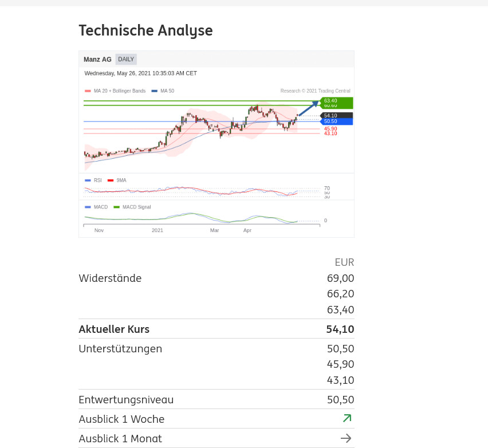
Task: Click the blue 50.50 support price label
Action: (x=336, y=121)
